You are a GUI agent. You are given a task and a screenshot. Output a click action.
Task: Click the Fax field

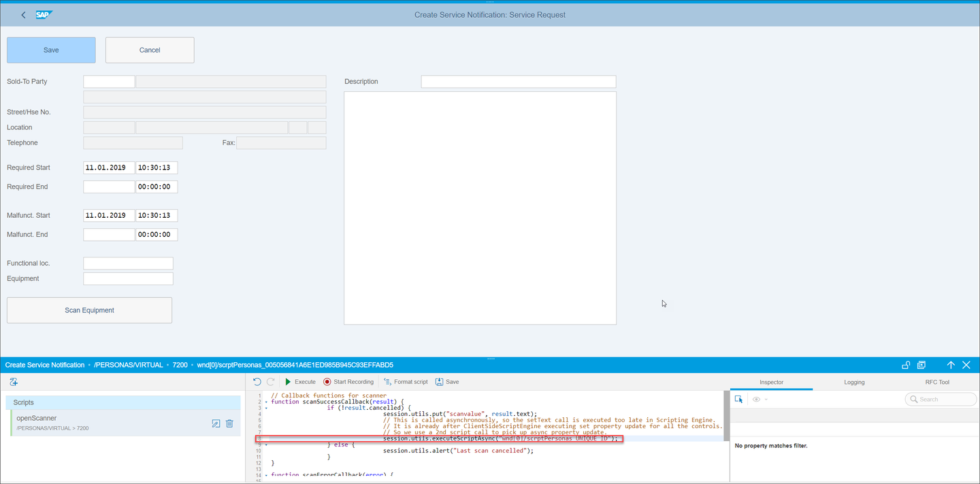click(x=281, y=143)
